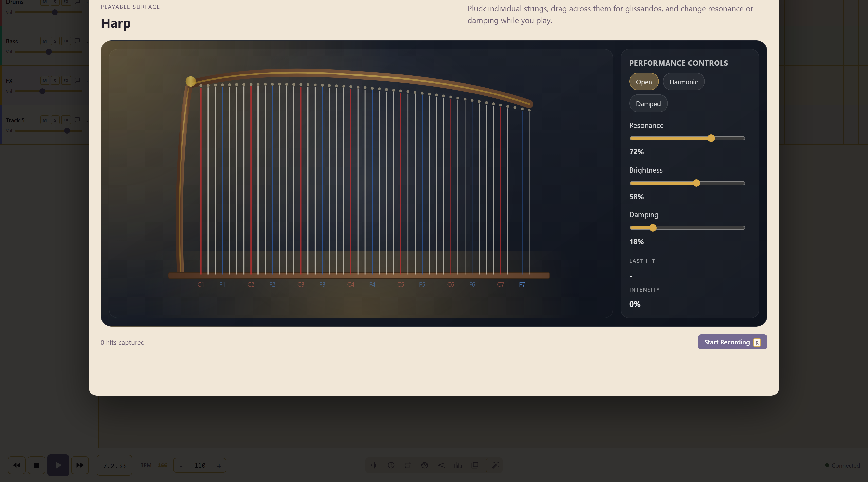
Task: Click the Connected status indicator
Action: (842, 465)
